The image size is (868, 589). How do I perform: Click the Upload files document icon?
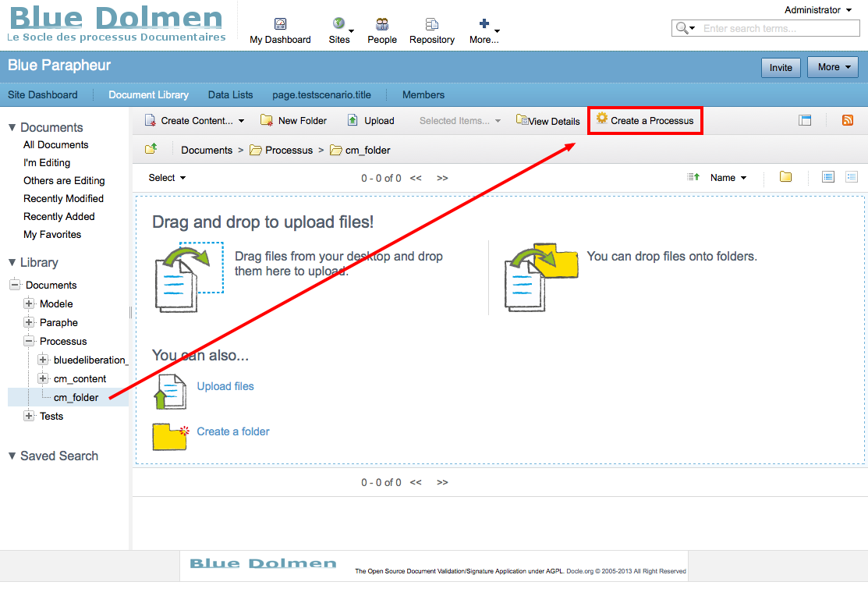click(170, 392)
